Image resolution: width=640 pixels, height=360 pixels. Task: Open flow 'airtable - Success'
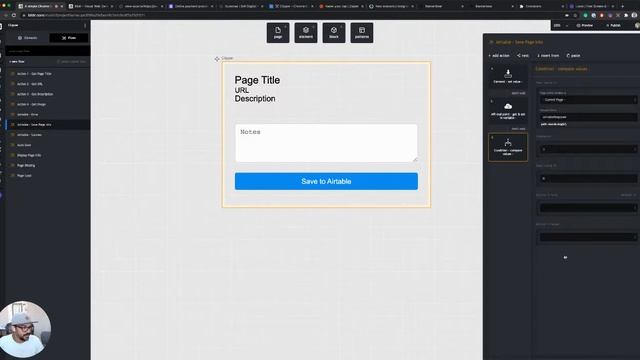48,135
